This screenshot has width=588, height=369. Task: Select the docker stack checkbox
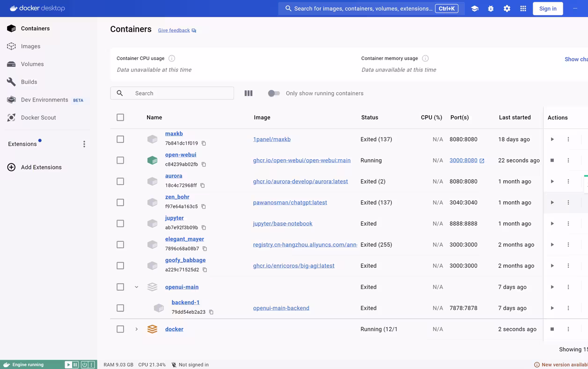120,329
